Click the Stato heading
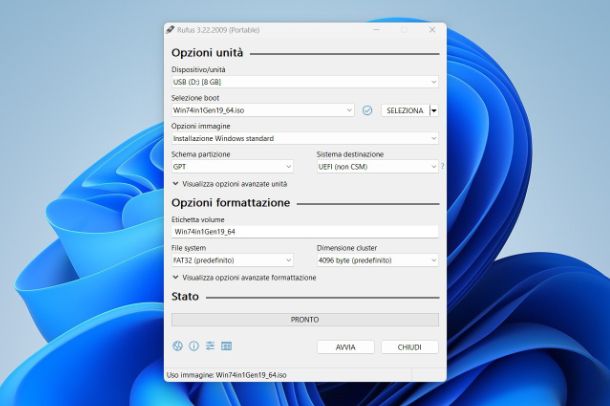The width and height of the screenshot is (610, 406). 185,297
